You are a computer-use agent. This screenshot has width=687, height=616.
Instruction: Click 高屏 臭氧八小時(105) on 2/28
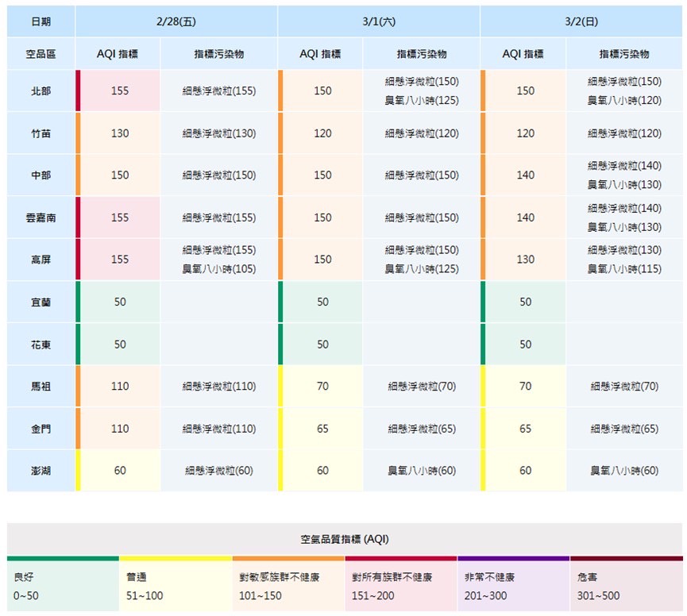tap(219, 269)
